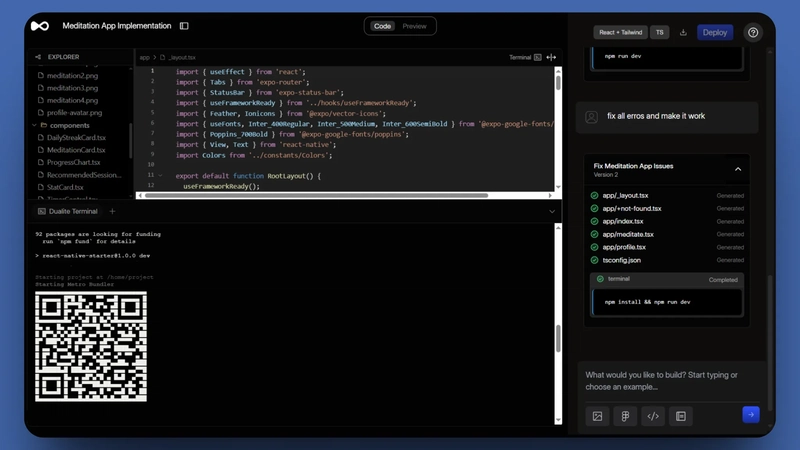This screenshot has width=800, height=450.
Task: Open meditation2.png in explorer
Action: point(72,76)
